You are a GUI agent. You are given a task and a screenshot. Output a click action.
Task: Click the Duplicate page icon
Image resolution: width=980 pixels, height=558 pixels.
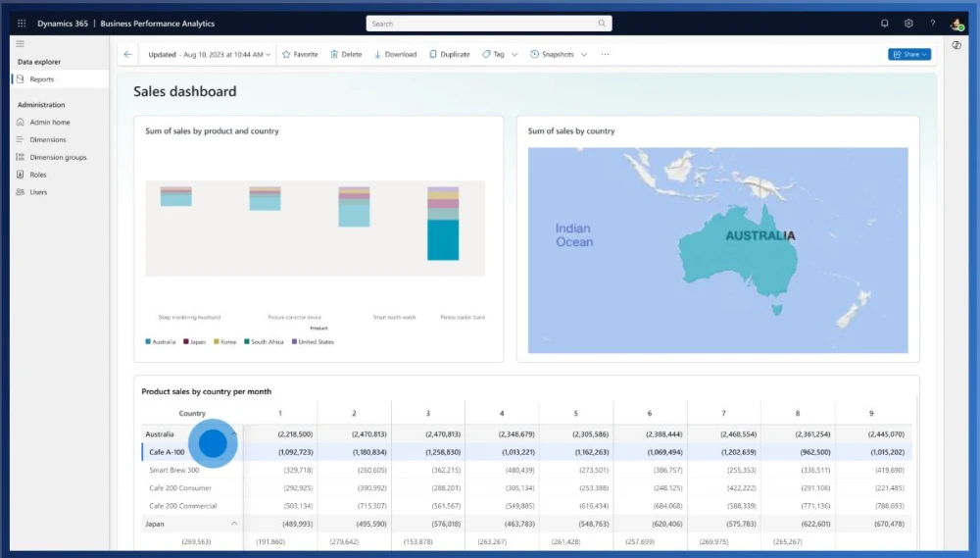tap(433, 54)
